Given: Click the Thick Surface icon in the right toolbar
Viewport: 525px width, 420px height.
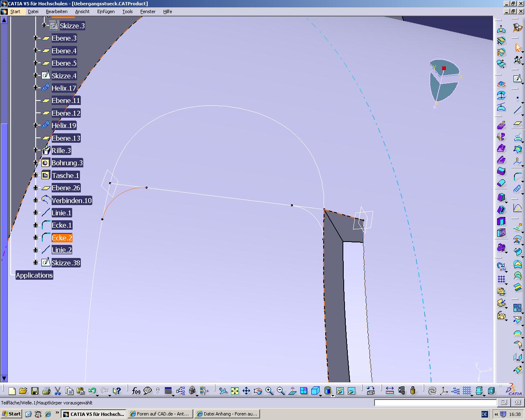Looking at the screenshot, I should tap(501, 171).
